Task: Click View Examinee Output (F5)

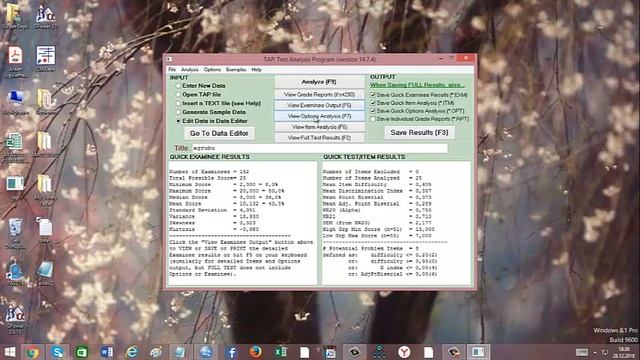Action: tap(319, 105)
